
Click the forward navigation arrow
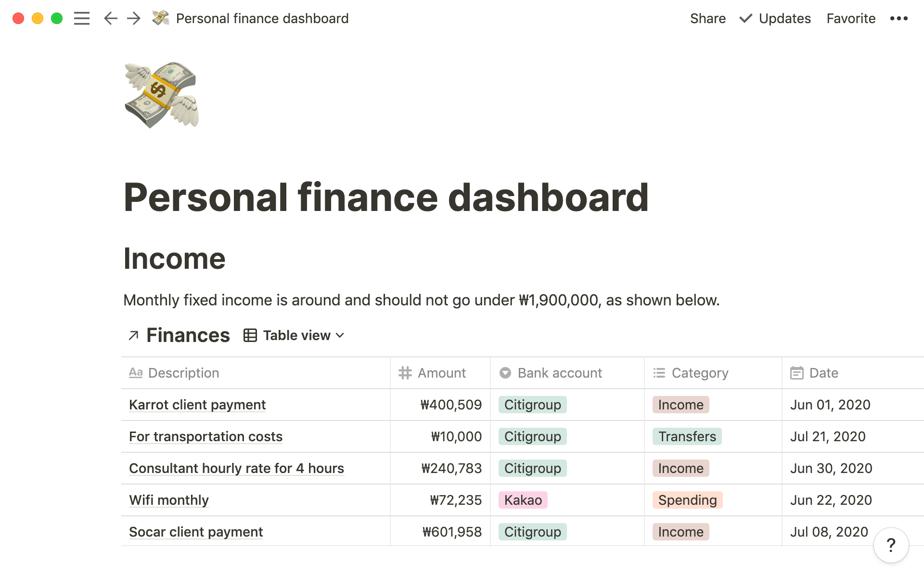(x=133, y=18)
